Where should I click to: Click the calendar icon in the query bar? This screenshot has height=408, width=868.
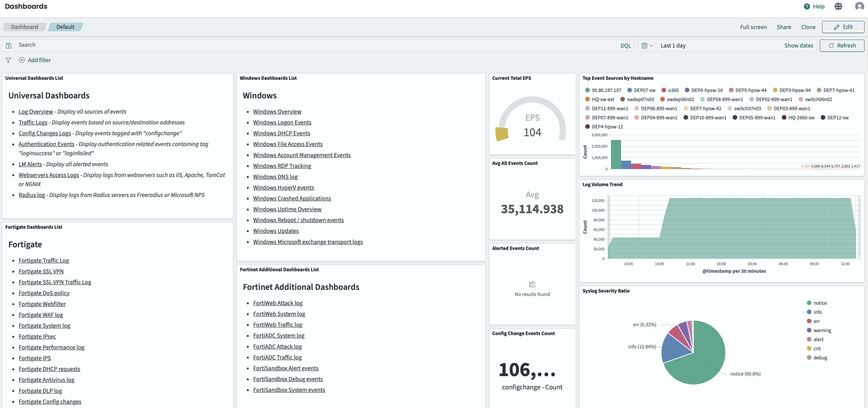point(645,45)
